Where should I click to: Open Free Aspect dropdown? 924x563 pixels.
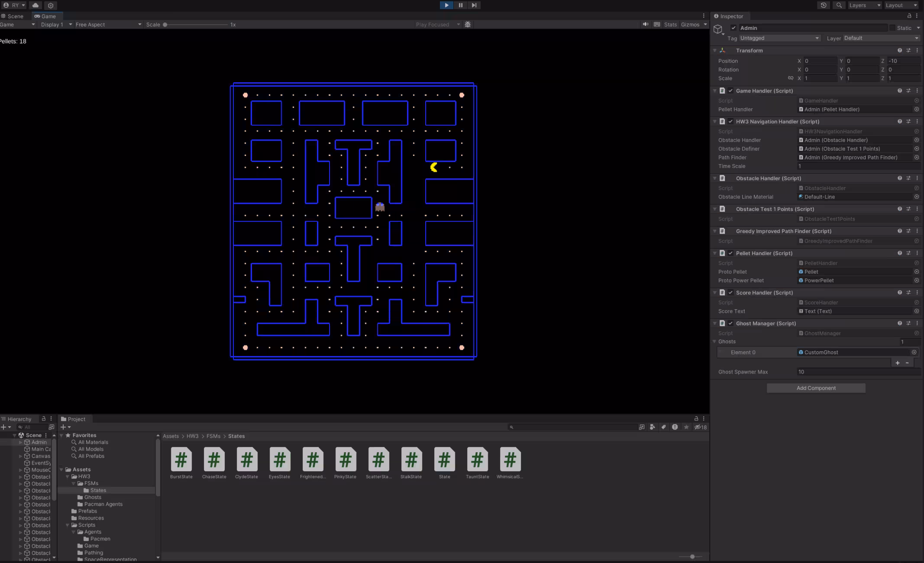pyautogui.click(x=108, y=24)
